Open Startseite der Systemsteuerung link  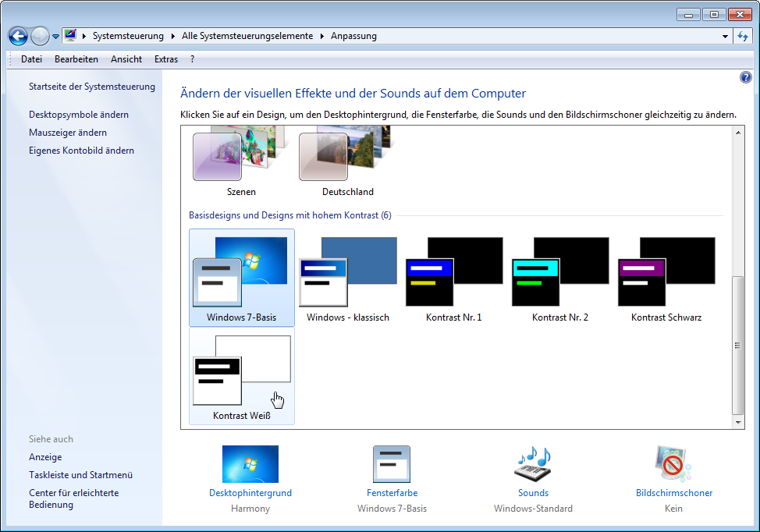point(92,87)
